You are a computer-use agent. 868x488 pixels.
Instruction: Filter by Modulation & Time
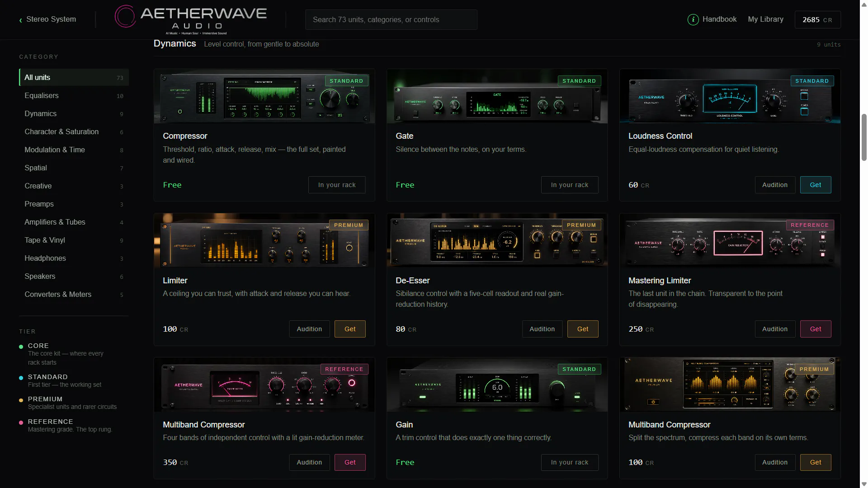tap(74, 150)
